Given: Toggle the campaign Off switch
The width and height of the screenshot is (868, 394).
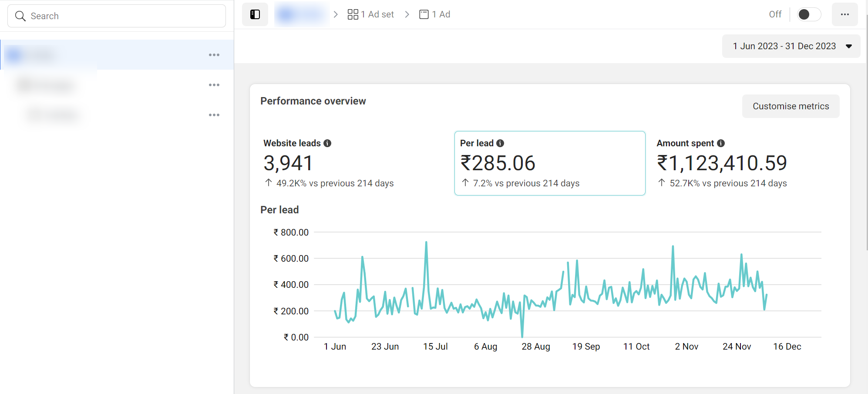Looking at the screenshot, I should tap(808, 14).
